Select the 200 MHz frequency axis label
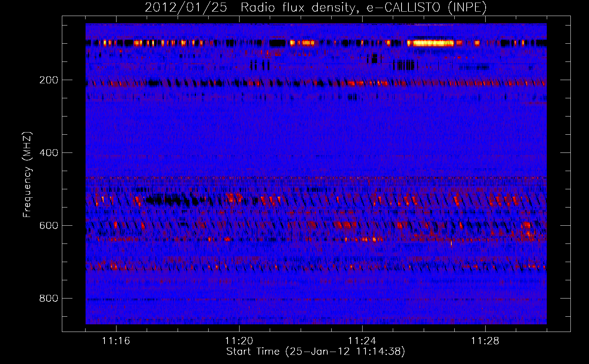Viewport: 589px width, 364px height. tap(49, 80)
